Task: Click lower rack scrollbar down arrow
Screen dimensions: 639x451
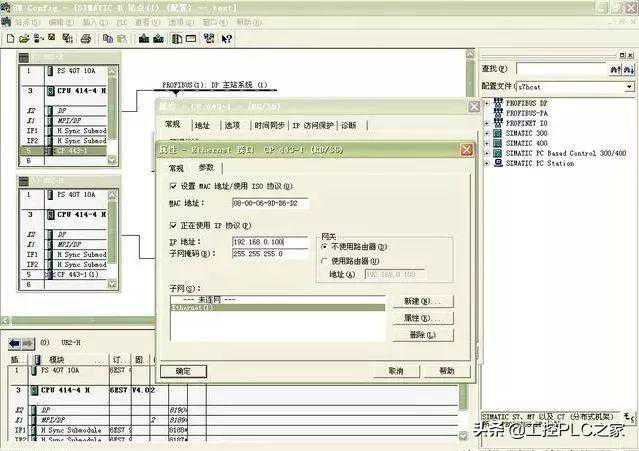Action: (x=112, y=284)
